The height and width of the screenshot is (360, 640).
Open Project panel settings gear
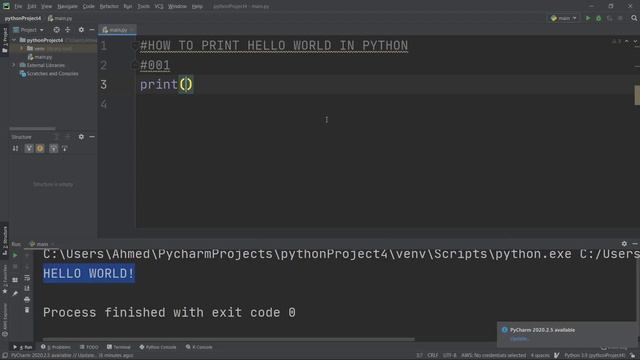coord(81,30)
